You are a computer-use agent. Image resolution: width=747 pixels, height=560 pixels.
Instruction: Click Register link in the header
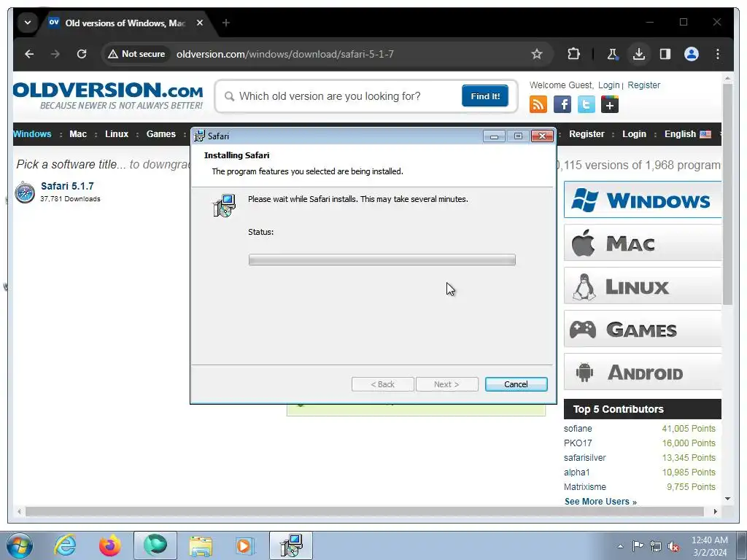(x=643, y=85)
